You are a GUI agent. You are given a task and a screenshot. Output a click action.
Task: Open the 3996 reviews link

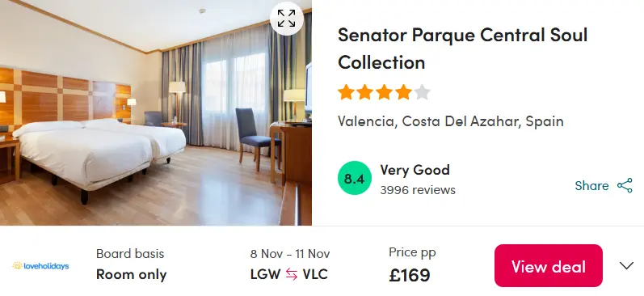(418, 190)
